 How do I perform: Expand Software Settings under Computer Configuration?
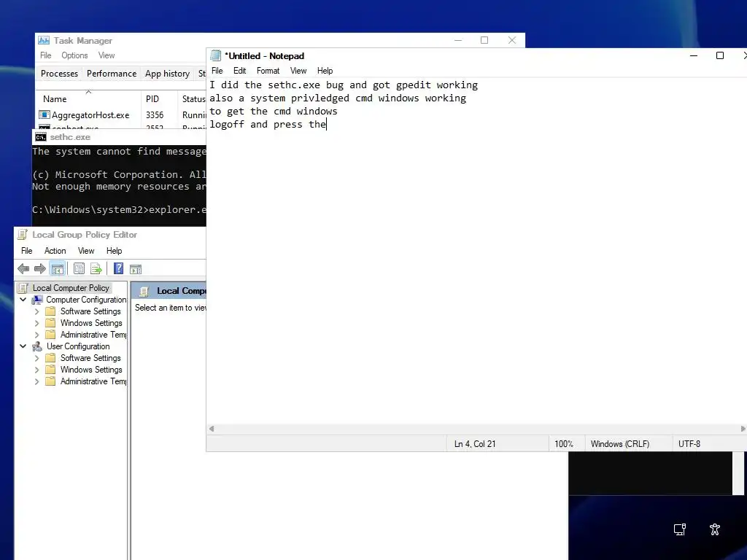coord(36,311)
